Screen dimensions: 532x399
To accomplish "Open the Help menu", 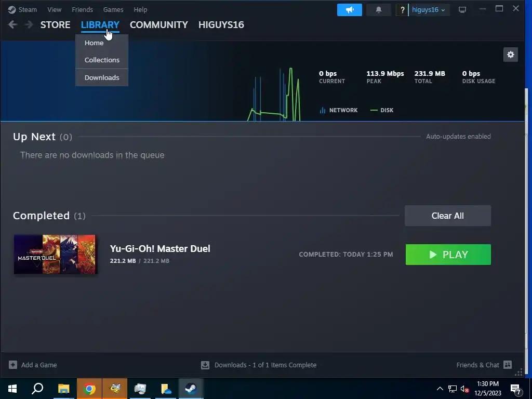I will (x=140, y=9).
